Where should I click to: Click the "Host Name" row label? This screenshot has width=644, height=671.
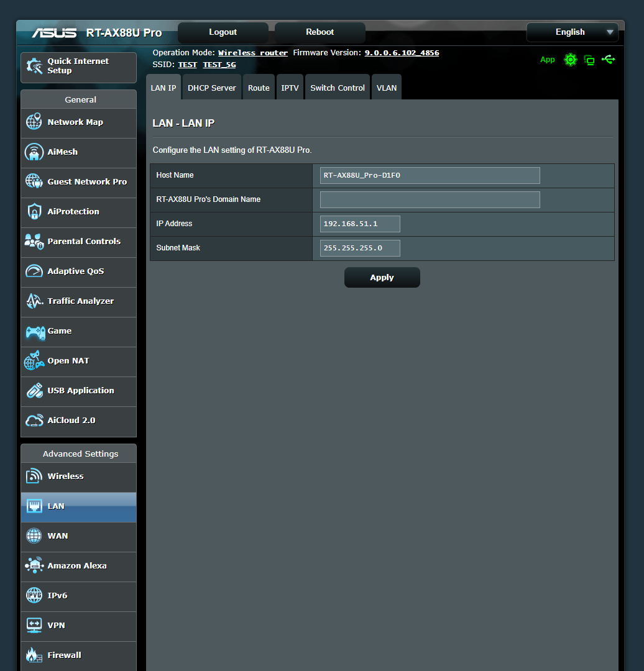tap(175, 175)
